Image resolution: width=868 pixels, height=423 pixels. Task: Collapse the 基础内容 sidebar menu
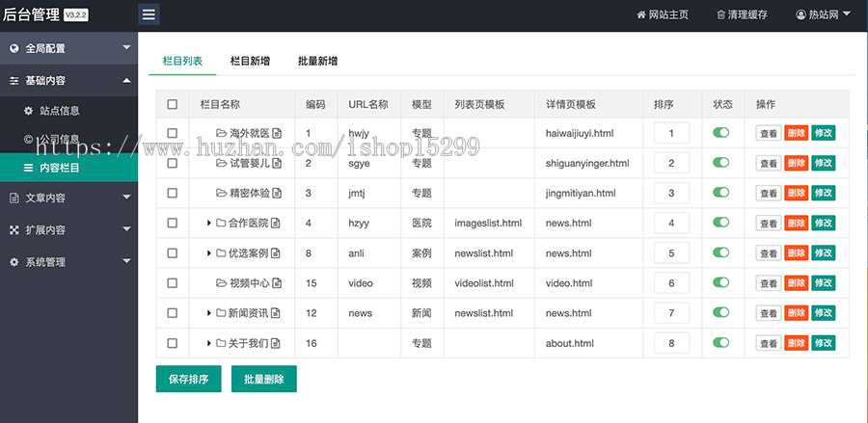(68, 81)
